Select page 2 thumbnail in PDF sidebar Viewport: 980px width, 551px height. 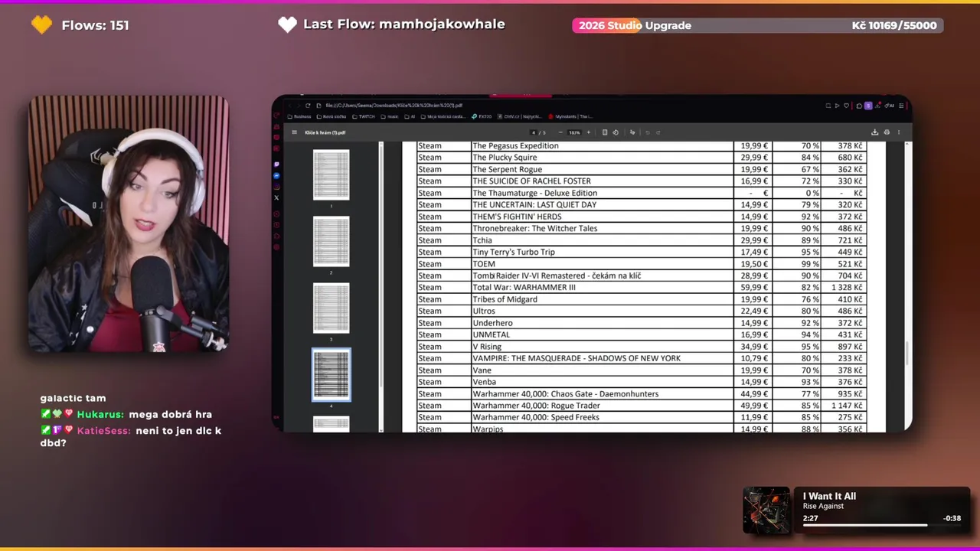pyautogui.click(x=332, y=241)
